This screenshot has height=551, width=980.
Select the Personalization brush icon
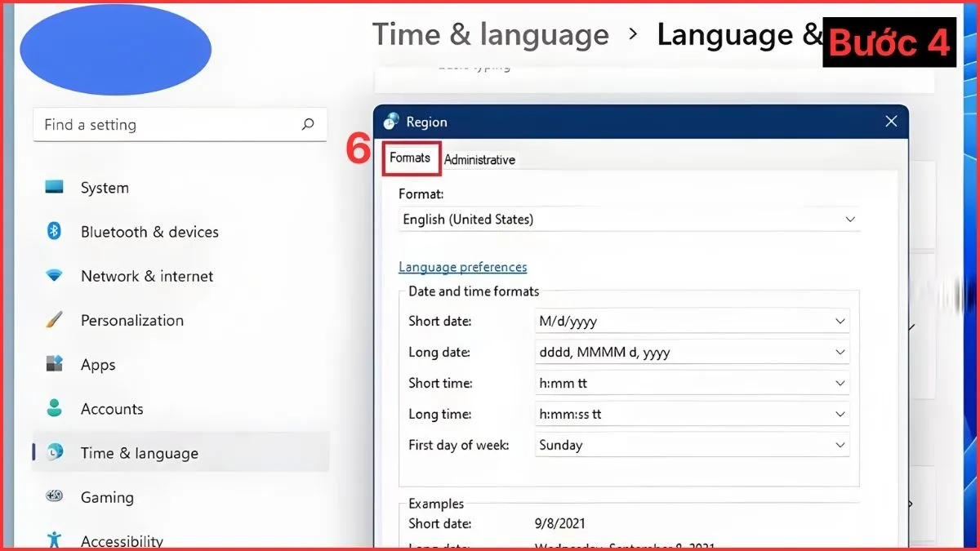(54, 320)
